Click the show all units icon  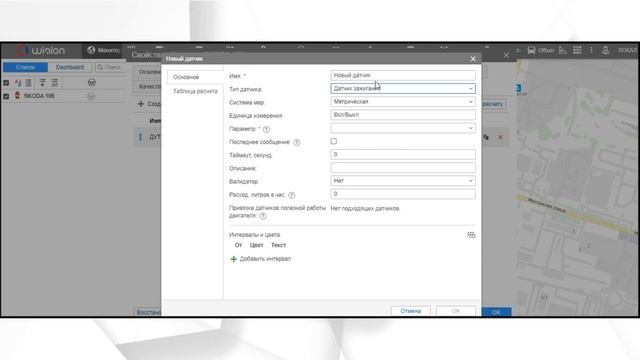[x=55, y=83]
